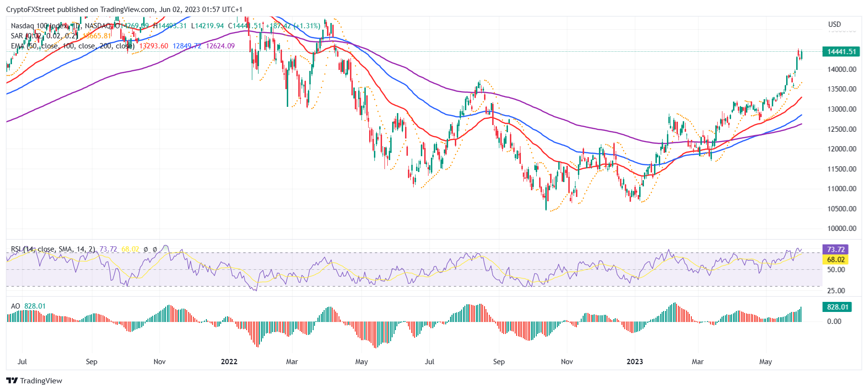This screenshot has height=391, width=868.
Task: Click the green 14441.51 current price tag
Action: pyautogui.click(x=841, y=52)
